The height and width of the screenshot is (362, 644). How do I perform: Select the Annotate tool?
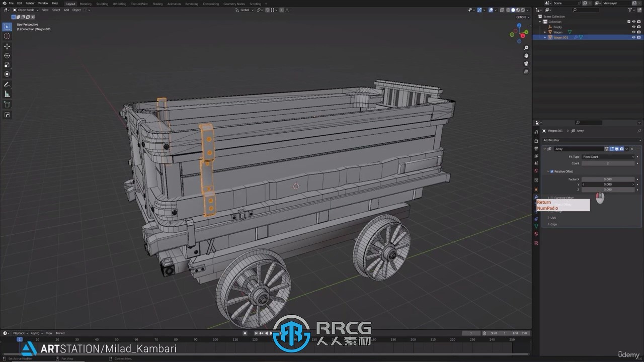click(7, 84)
